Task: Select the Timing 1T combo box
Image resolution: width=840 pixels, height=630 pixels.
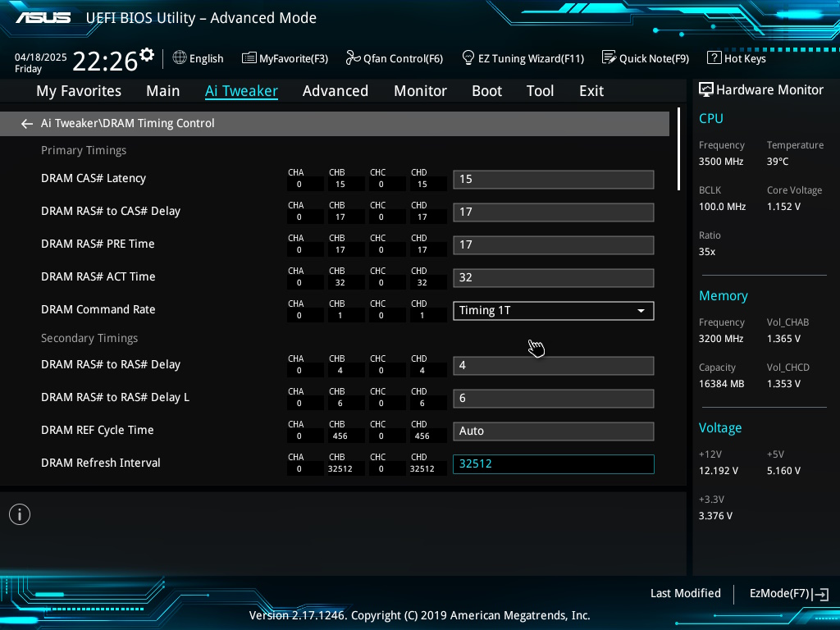Action: coord(554,311)
